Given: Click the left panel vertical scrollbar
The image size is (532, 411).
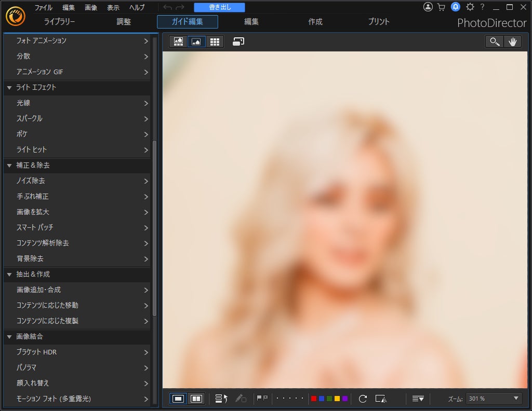Looking at the screenshot, I should [155, 228].
